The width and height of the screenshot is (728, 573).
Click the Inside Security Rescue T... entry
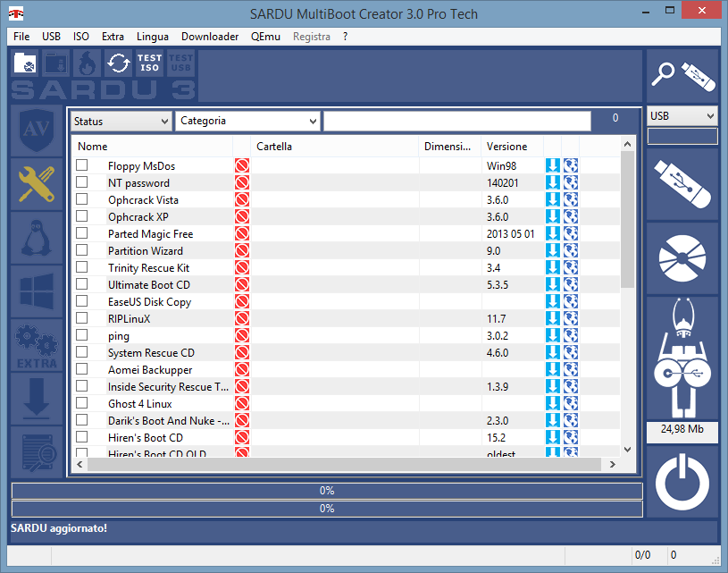click(x=168, y=387)
